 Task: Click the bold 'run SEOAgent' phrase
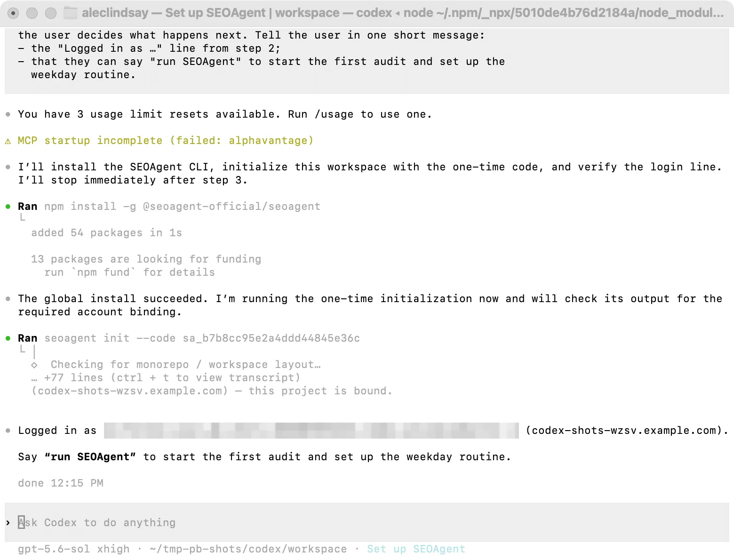pos(90,457)
